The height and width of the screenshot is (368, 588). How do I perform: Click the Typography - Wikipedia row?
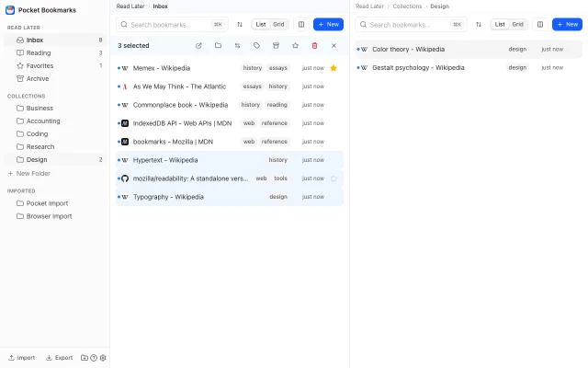[230, 197]
